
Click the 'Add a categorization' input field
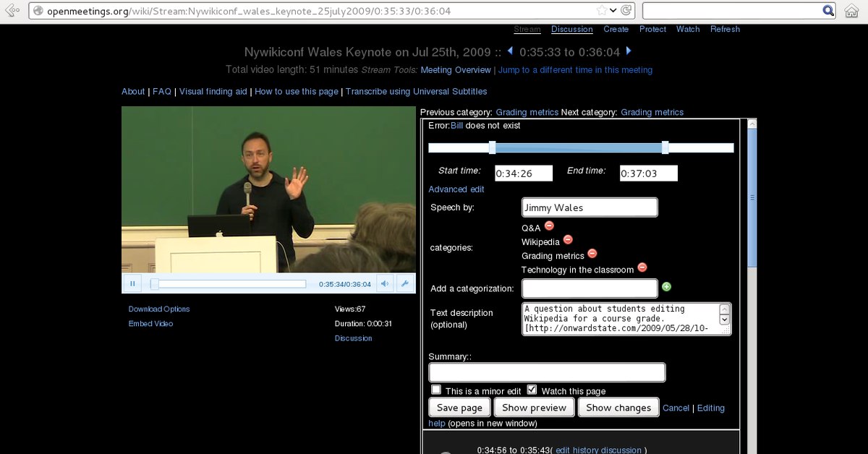click(x=590, y=288)
